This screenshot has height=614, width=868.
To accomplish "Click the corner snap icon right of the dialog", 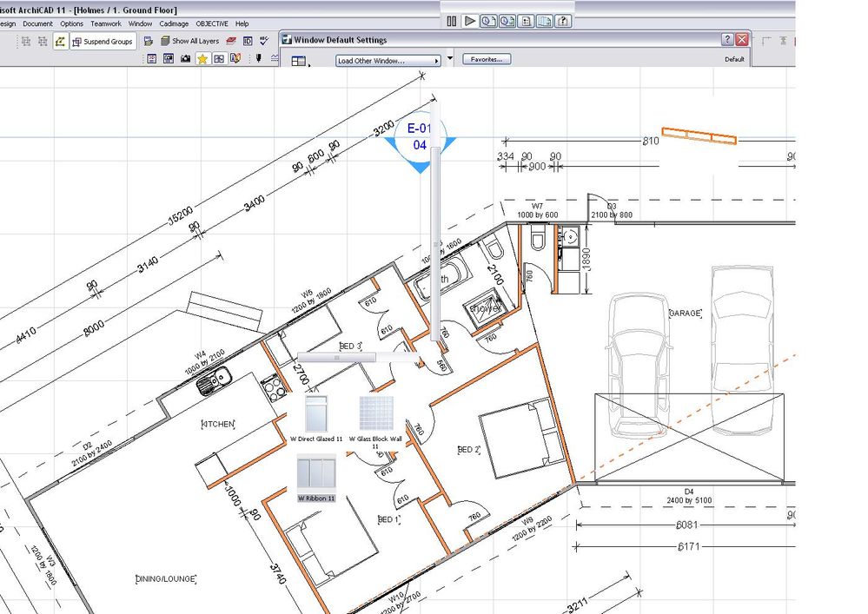I will (x=766, y=41).
